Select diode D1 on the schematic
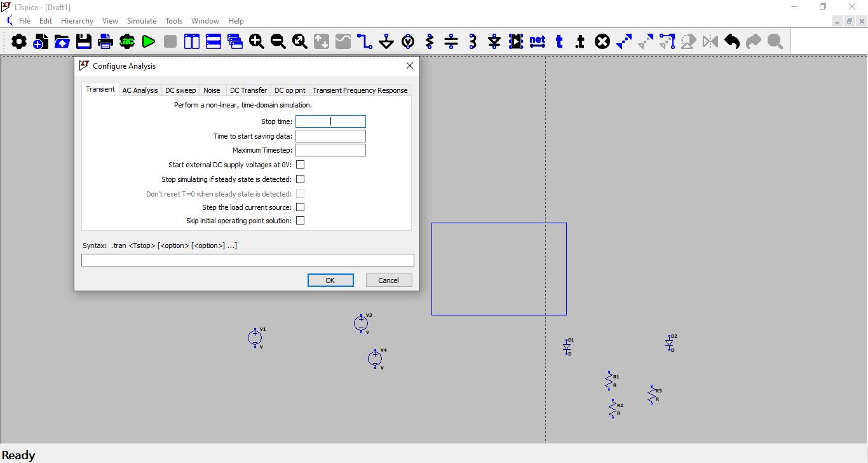Viewport: 868px width, 463px height. click(567, 347)
